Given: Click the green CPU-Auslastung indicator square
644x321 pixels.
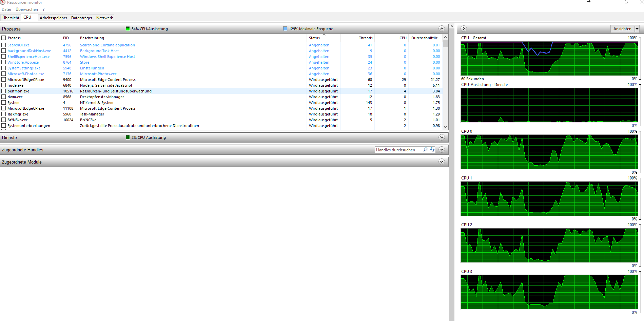Looking at the screenshot, I should [x=128, y=29].
